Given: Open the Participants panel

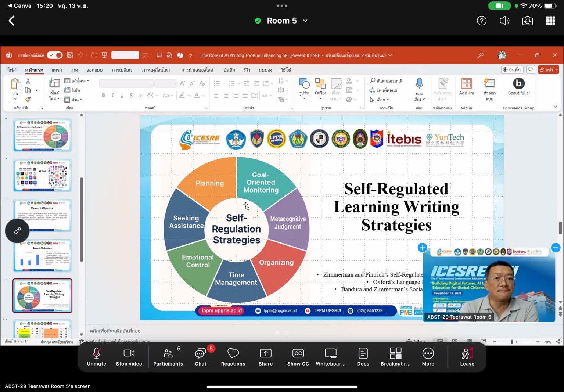Looking at the screenshot, I should tap(168, 357).
